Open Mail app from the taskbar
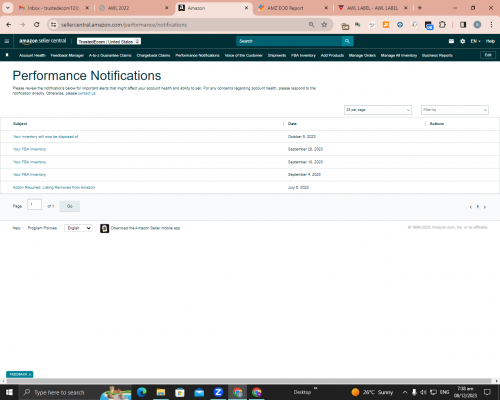500x400 pixels. [x=199, y=392]
